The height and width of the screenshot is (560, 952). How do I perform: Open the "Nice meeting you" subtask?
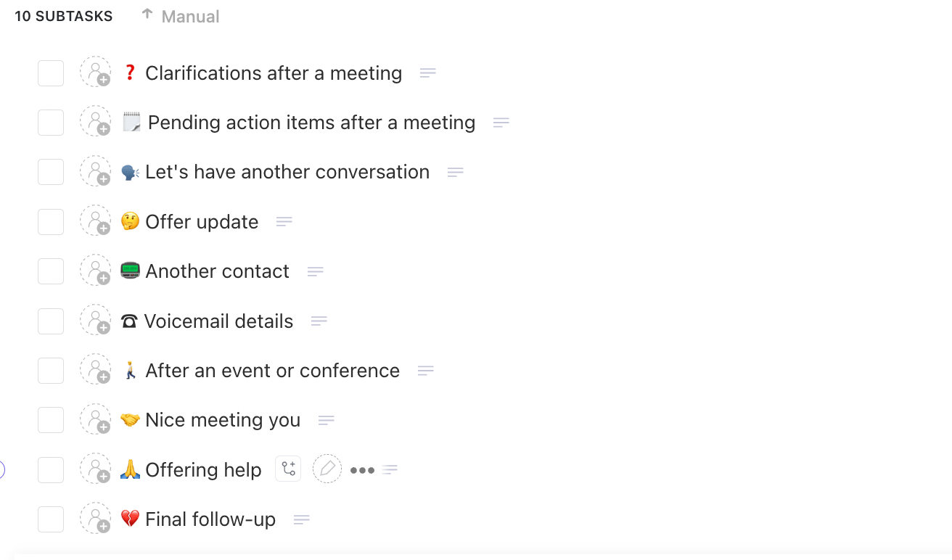(223, 419)
